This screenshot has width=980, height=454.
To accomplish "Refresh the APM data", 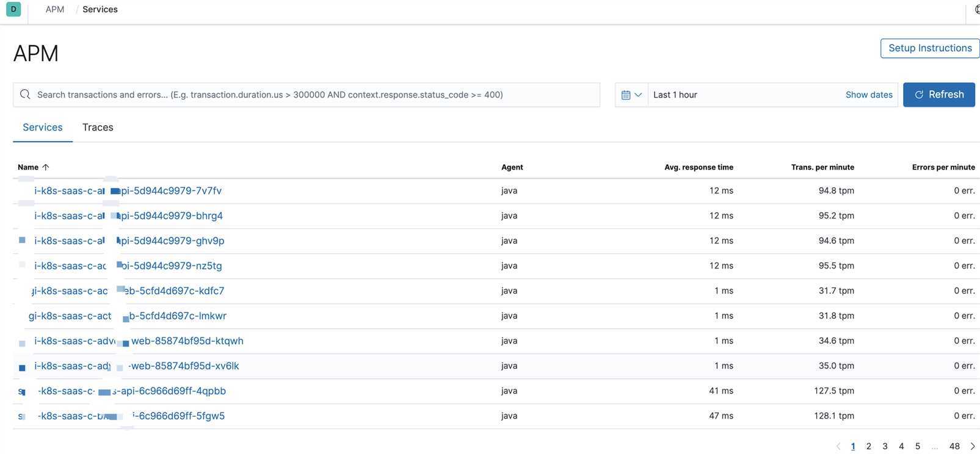I will click(x=939, y=95).
